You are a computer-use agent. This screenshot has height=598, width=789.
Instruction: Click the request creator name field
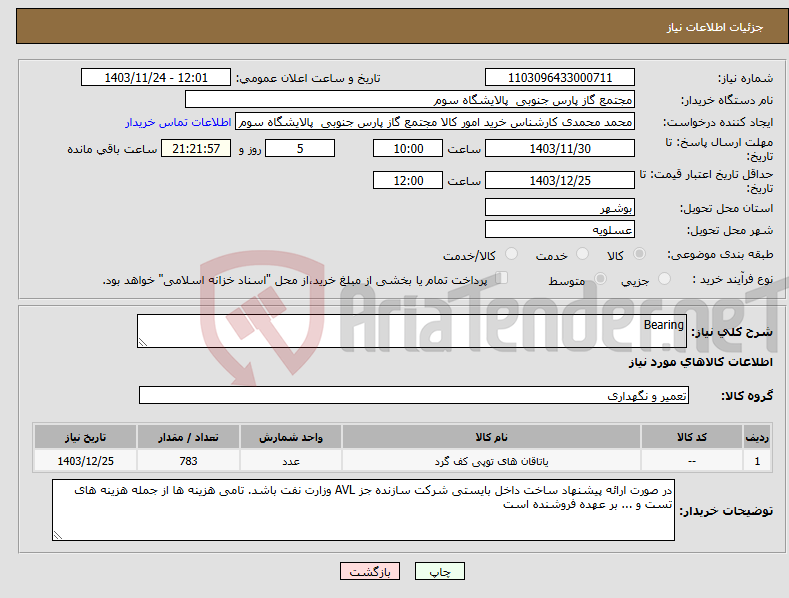pos(435,122)
